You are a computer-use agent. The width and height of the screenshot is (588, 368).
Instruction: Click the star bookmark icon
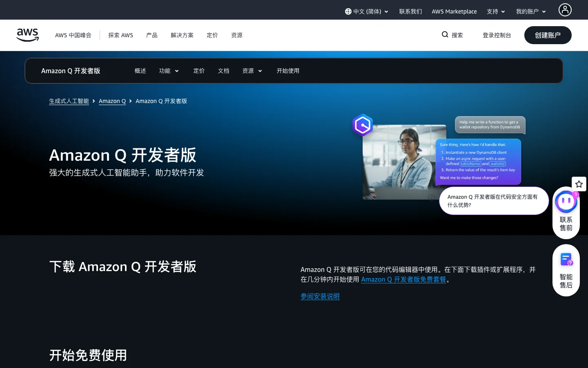click(579, 184)
